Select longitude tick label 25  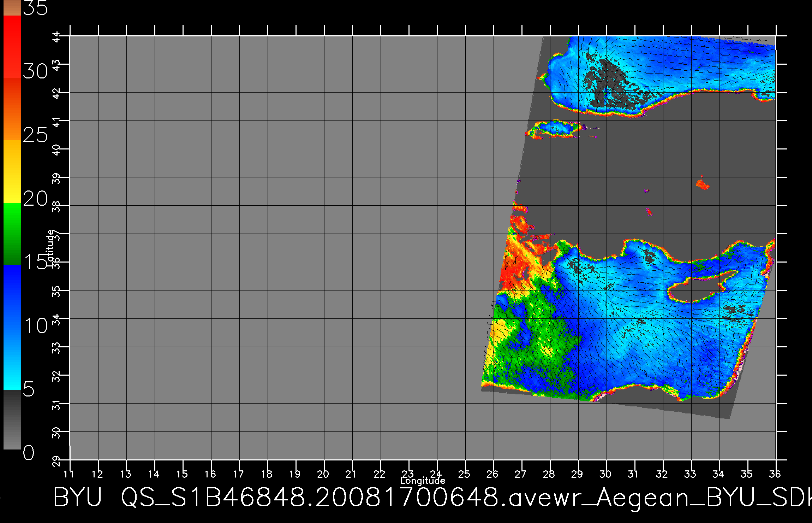pyautogui.click(x=465, y=474)
